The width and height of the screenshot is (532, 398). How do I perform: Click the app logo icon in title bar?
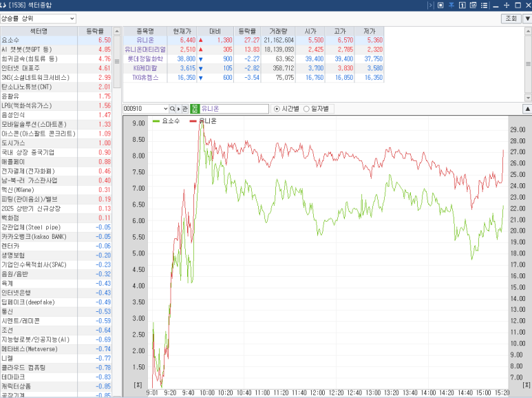click(x=3, y=5)
